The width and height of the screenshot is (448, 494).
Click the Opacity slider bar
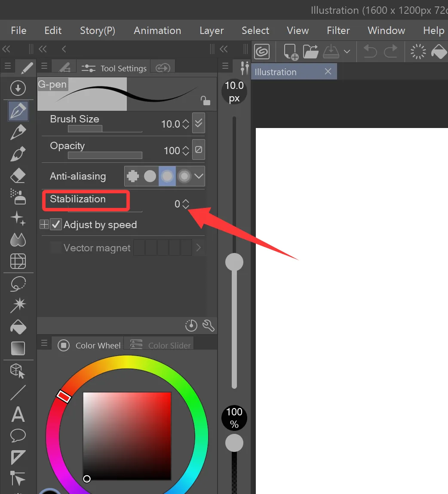click(105, 156)
